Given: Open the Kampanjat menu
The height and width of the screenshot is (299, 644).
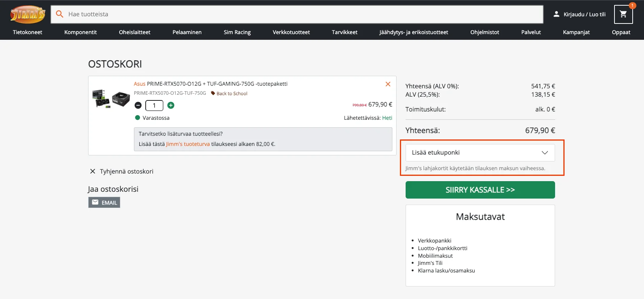Looking at the screenshot, I should (x=576, y=32).
